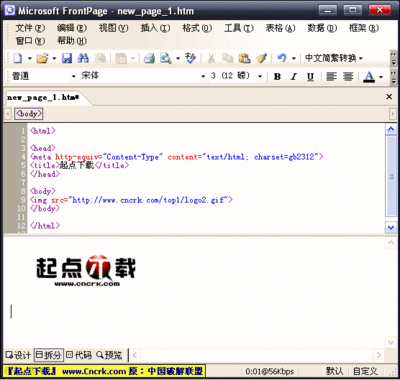The image size is (400, 380).
Task: Toggle Bold formatting
Action: pyautogui.click(x=277, y=76)
